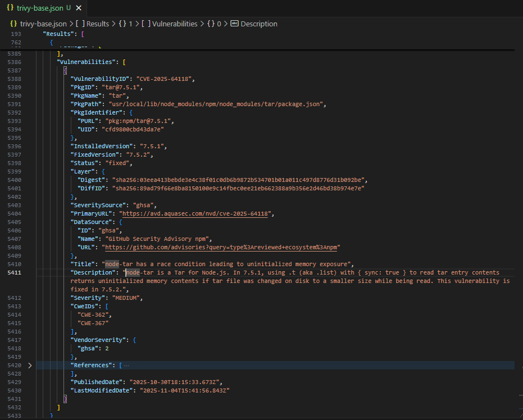The width and height of the screenshot is (523, 420).
Task: Open the Results breadcrumb picker
Action: coord(99,24)
